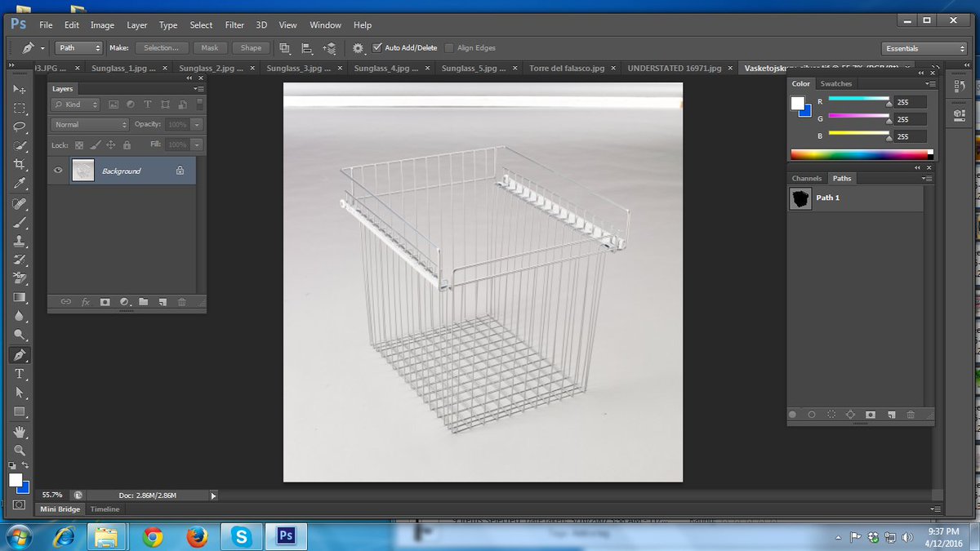Toggle type layer filter in Layers panel
The image size is (980, 551).
(x=148, y=104)
